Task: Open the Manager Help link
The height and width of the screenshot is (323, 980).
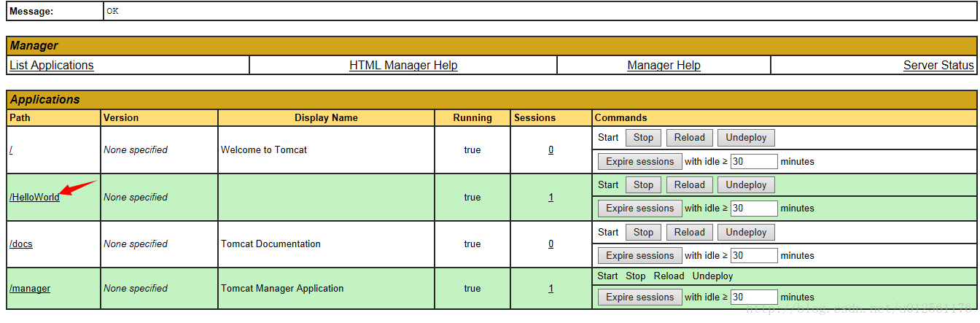Action: 664,66
